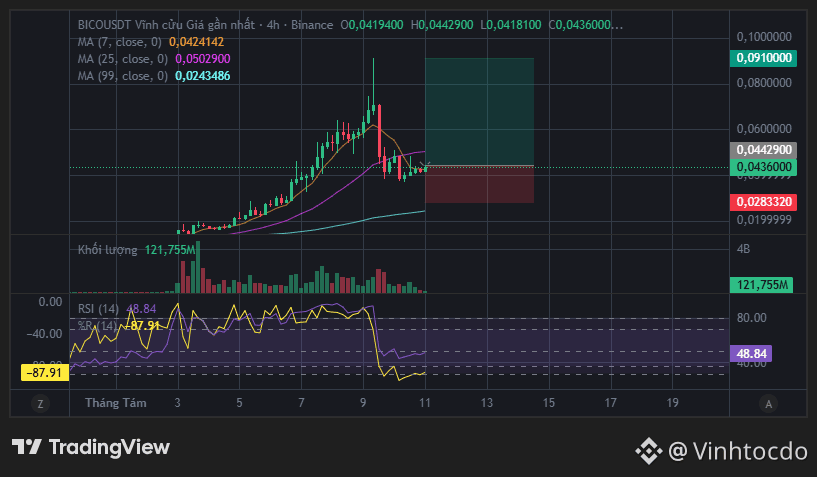Click the MA 25 value 0,0502900
Screen dimensions: 817x477
tap(203, 59)
